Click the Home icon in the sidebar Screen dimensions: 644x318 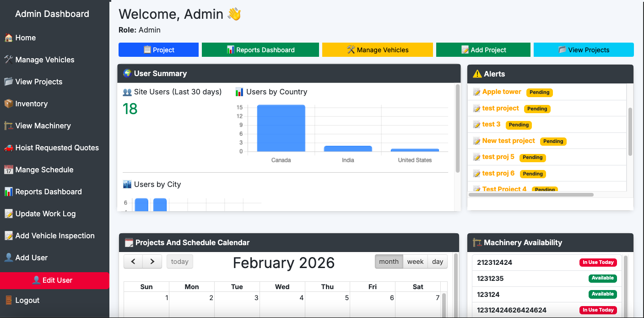[x=9, y=38]
